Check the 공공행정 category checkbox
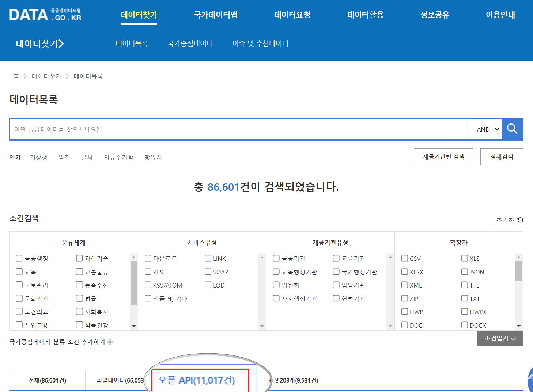The width and height of the screenshot is (533, 392). tap(19, 258)
